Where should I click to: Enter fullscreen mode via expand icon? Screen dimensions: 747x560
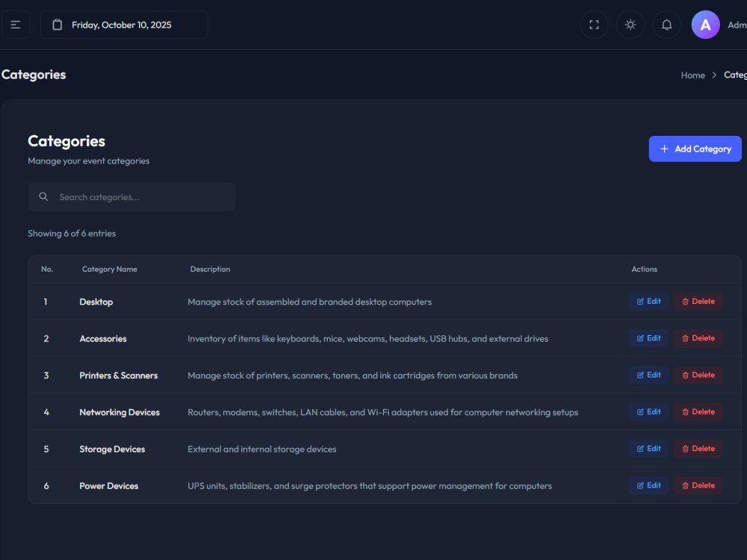[594, 25]
